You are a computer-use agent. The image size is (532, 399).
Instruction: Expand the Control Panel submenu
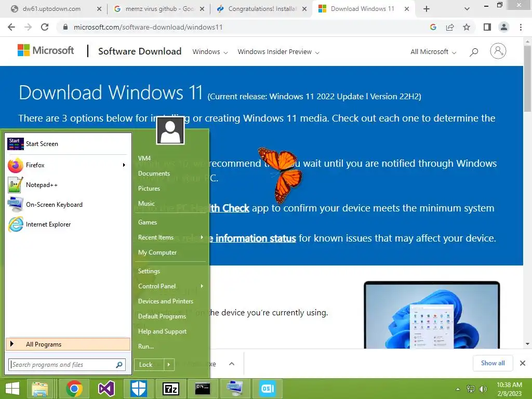(x=202, y=286)
